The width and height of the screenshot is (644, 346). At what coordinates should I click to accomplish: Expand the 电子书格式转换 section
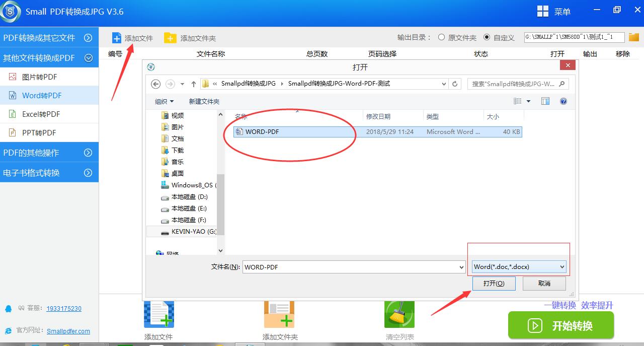pyautogui.click(x=49, y=173)
